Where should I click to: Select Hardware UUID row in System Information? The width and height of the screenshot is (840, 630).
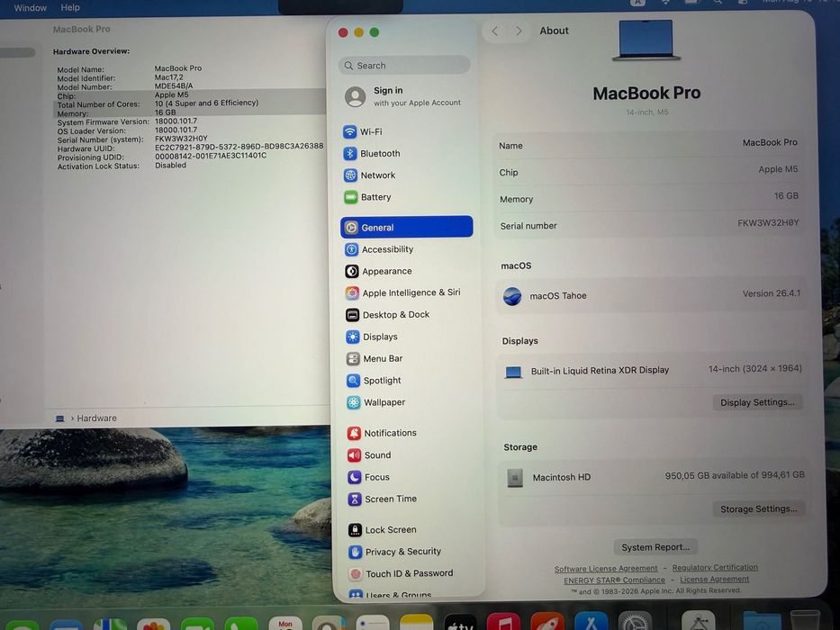190,148
